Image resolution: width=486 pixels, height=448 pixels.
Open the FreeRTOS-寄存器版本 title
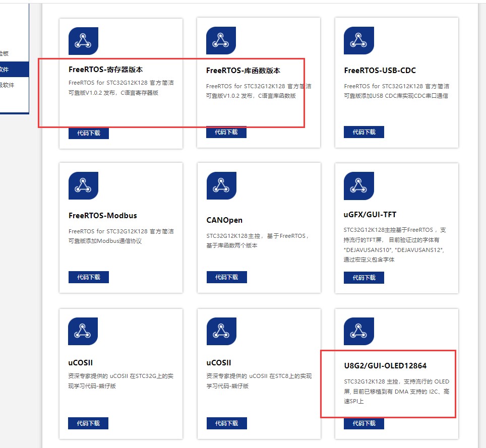point(106,70)
